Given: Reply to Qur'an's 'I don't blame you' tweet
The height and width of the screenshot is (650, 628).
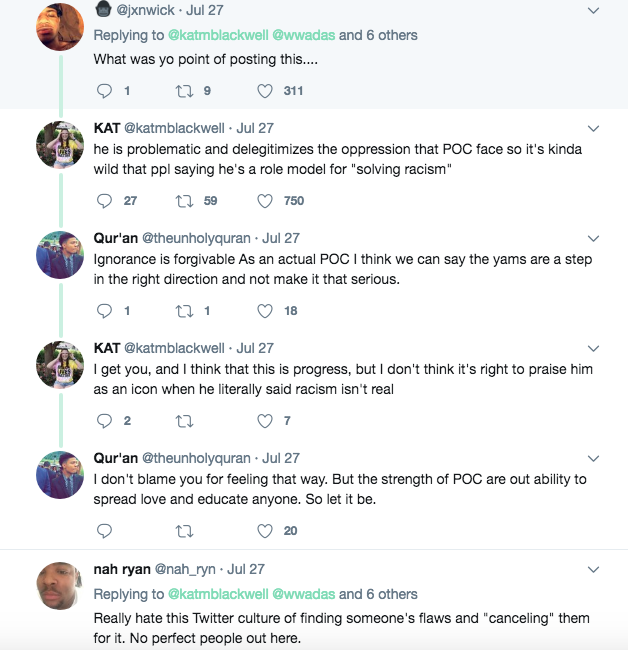Looking at the screenshot, I should tap(104, 531).
